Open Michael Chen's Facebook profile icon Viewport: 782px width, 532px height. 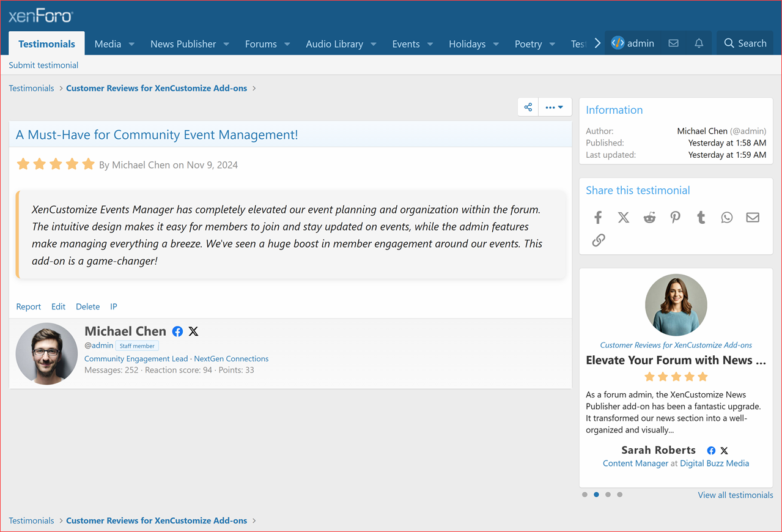click(177, 331)
